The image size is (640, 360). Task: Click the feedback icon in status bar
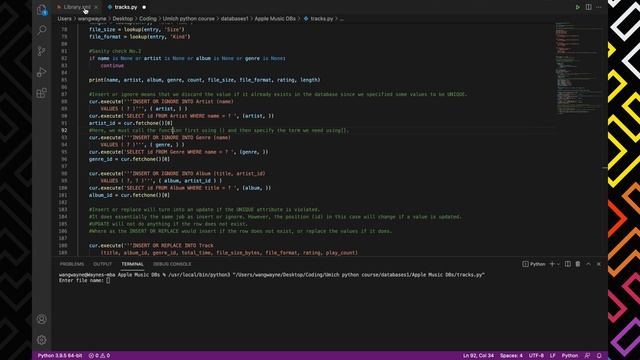point(587,356)
